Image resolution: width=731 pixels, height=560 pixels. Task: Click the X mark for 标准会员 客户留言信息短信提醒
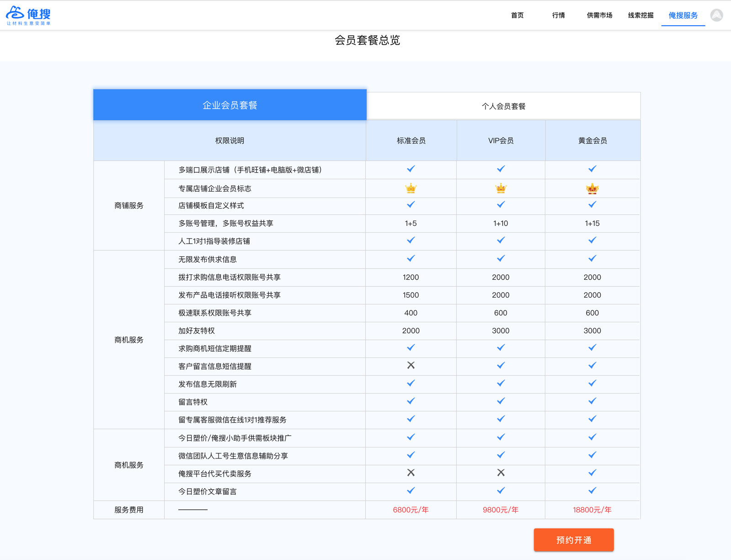click(411, 365)
